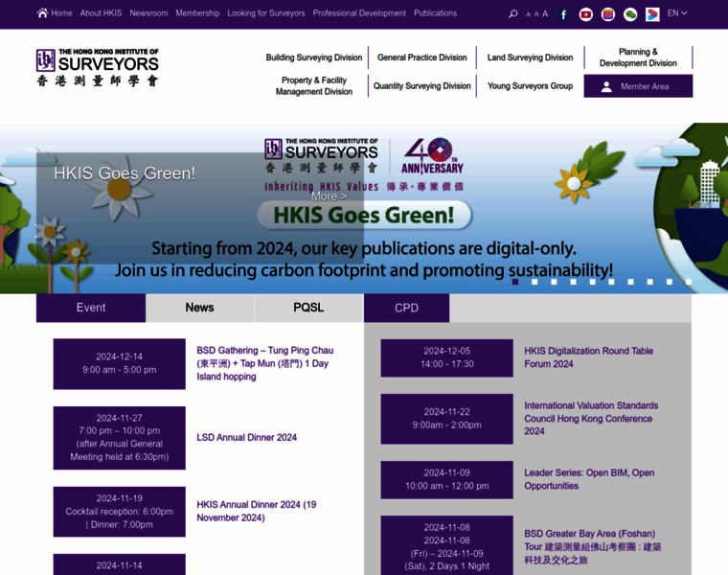Viewport: 728px width, 575px height.
Task: Switch to the PQSL tab
Action: [308, 308]
